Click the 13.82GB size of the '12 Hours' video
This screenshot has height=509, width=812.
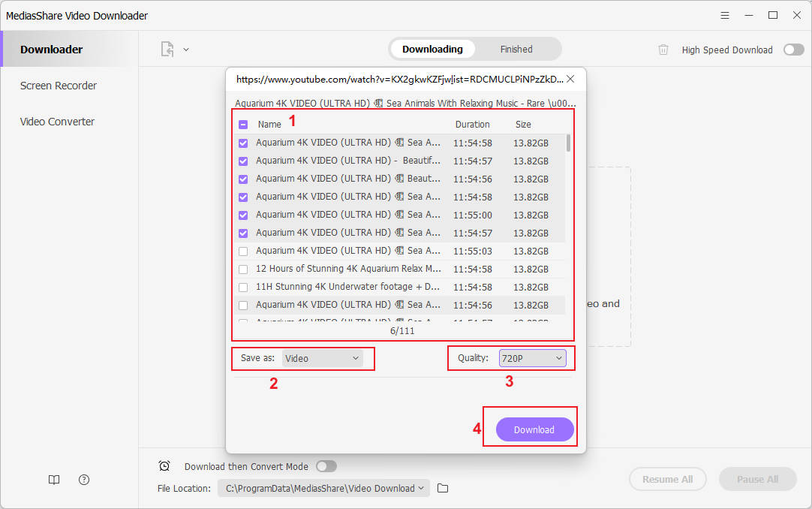[531, 270]
